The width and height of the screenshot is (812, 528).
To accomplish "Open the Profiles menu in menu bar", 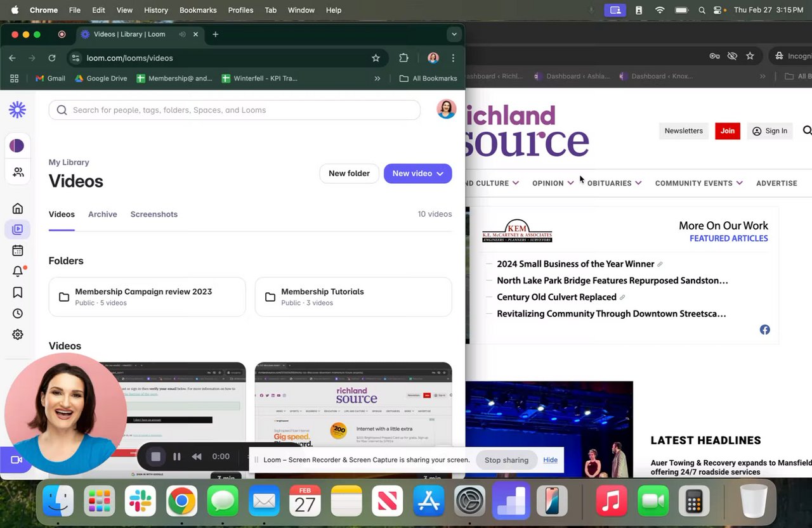I will [x=240, y=10].
